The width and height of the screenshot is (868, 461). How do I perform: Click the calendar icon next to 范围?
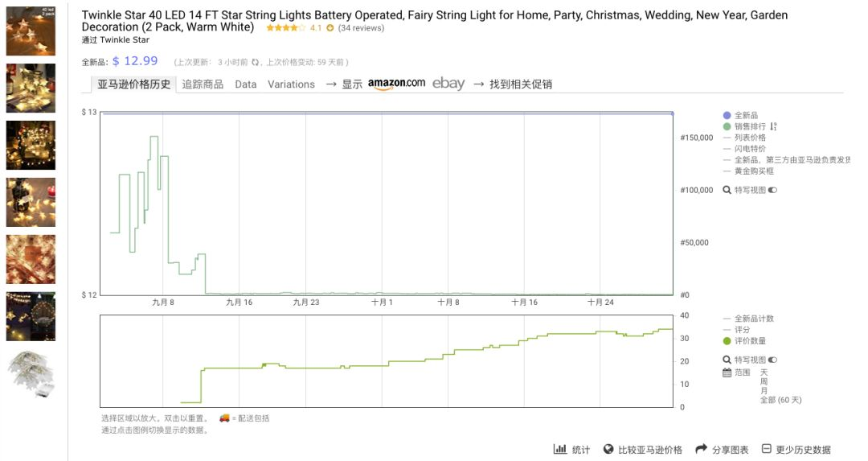click(x=727, y=373)
